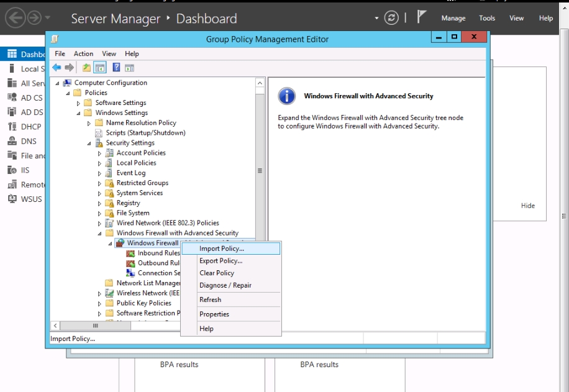Click the tree pane horizontal scrollbar thumb
Screen dimensions: 569x392
point(96,326)
